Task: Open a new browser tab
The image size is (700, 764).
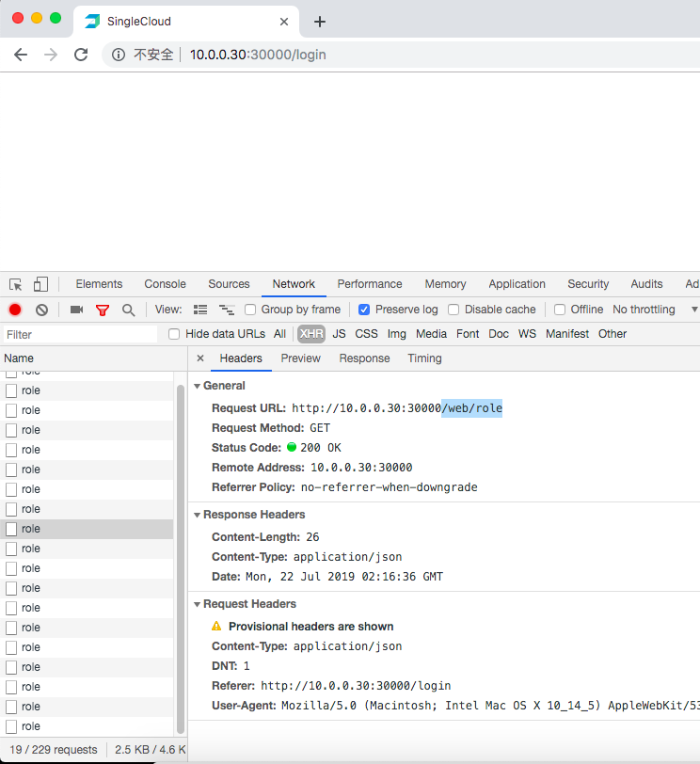Action: coord(320,22)
